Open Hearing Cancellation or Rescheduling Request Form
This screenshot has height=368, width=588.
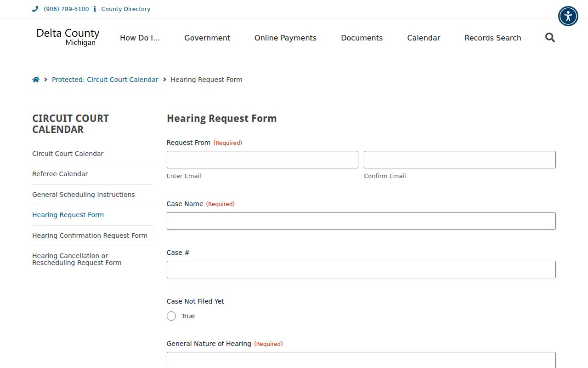(77, 259)
